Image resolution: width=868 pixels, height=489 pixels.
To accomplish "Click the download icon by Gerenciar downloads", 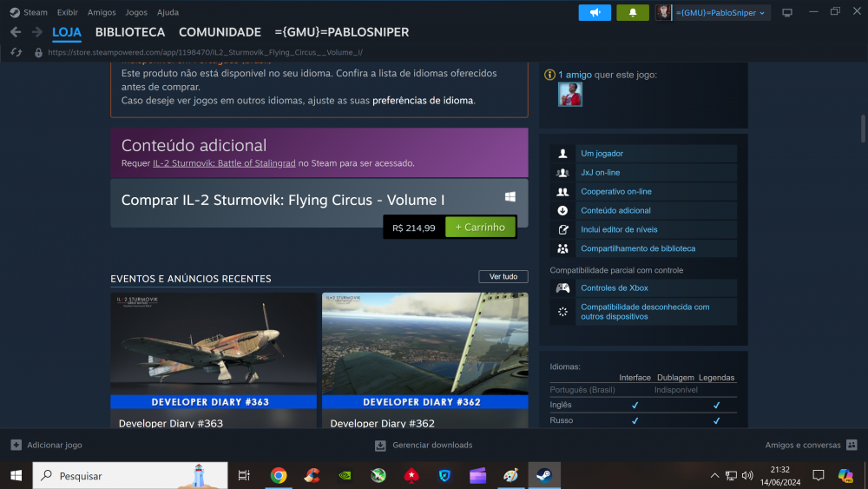I will 380,446.
